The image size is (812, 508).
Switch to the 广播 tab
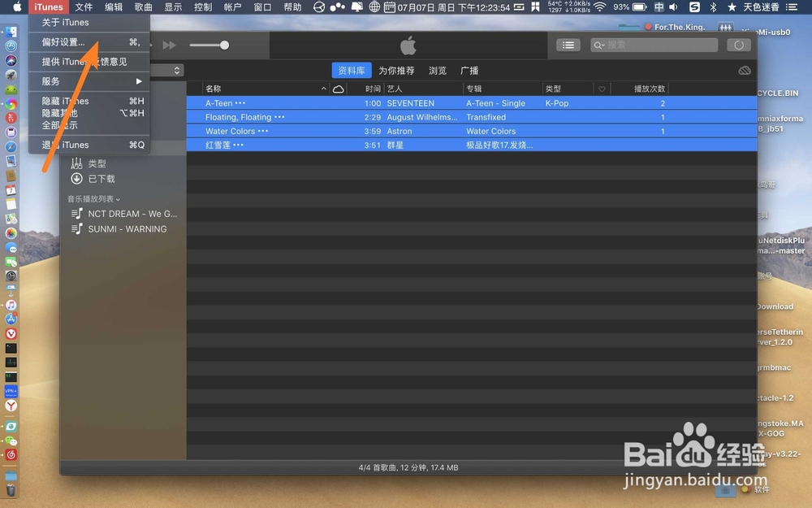click(469, 71)
